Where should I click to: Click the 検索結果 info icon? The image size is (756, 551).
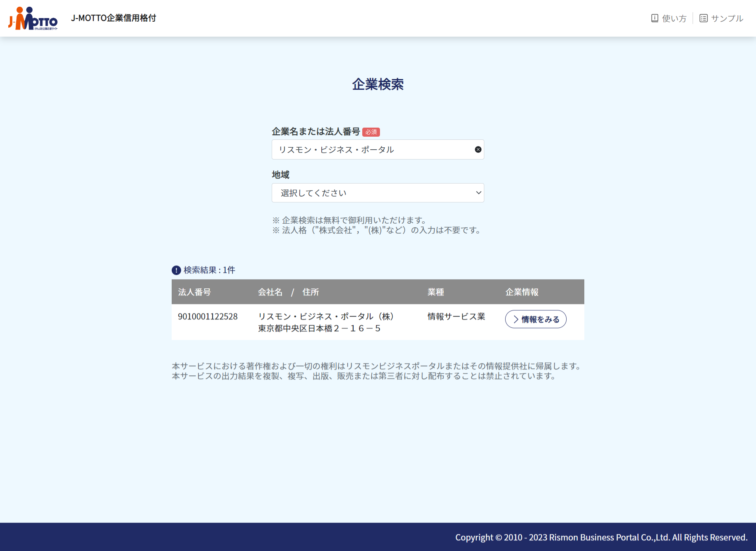pos(176,270)
